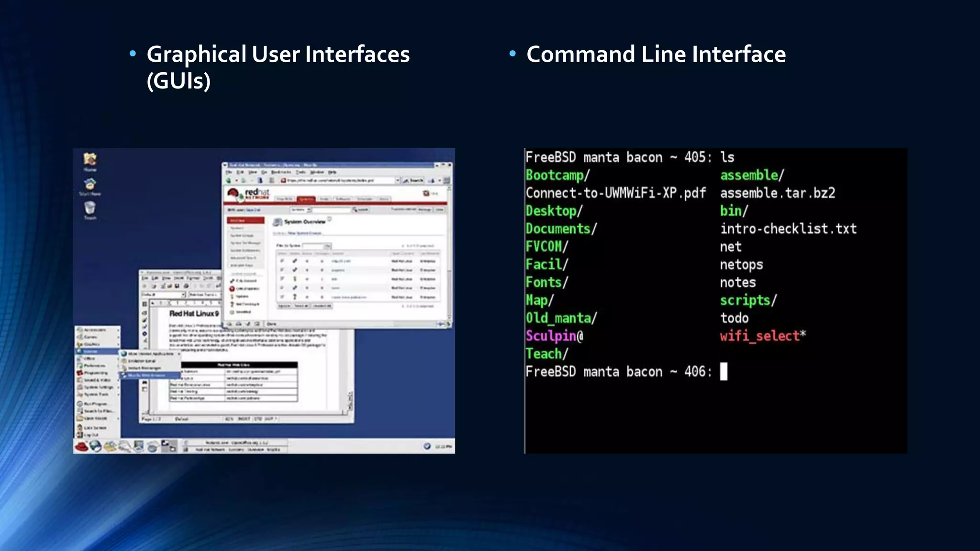This screenshot has height=551, width=980.
Task: Open Mozilla Help menu
Action: click(332, 172)
